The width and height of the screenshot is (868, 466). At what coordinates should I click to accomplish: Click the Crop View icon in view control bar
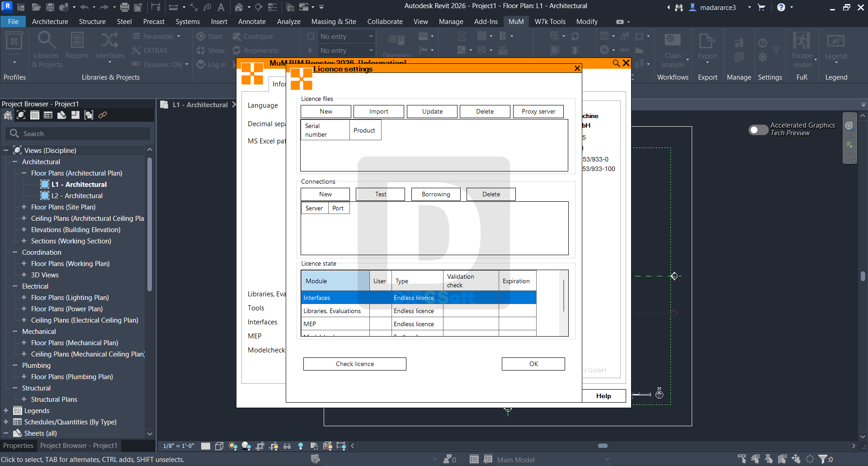point(260,446)
